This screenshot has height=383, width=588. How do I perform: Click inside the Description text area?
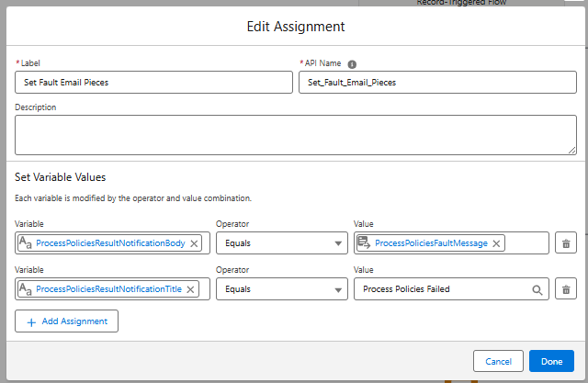coord(294,135)
